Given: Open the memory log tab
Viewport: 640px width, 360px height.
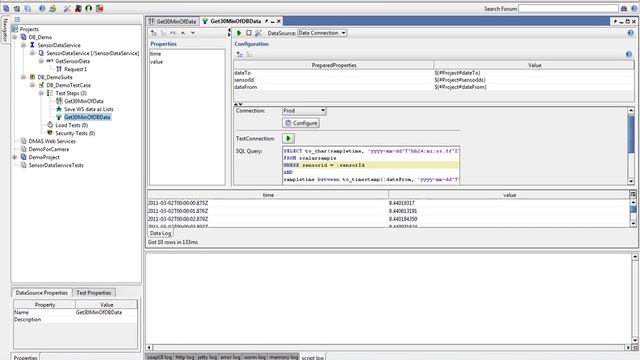Looking at the screenshot, I should [x=284, y=357].
